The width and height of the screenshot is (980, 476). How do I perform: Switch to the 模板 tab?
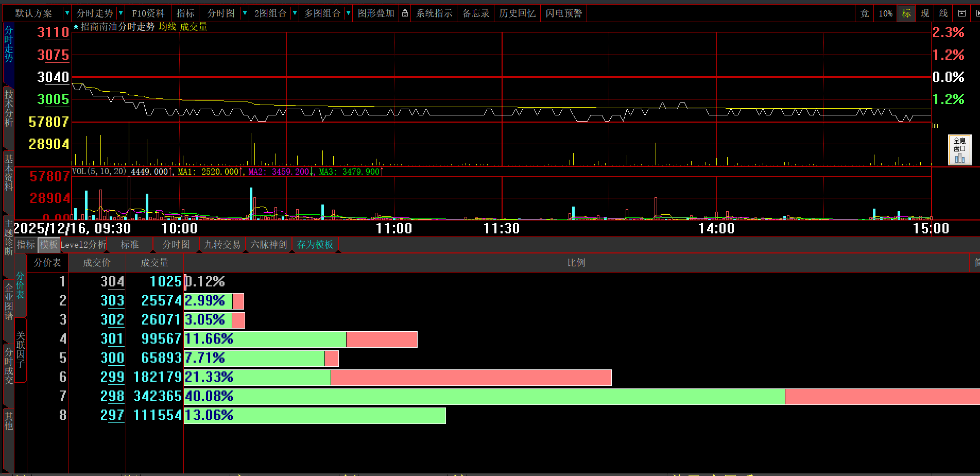(49, 245)
